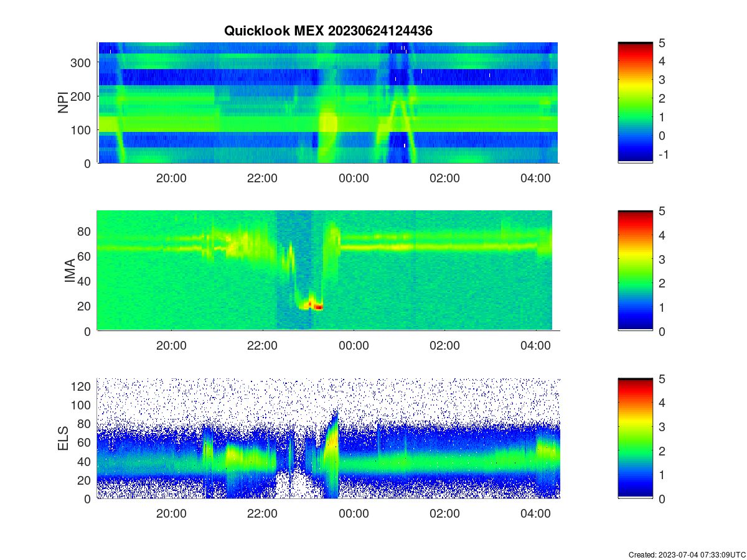
Task: Click the 02:00 label under IMA plot
Action: pos(444,346)
